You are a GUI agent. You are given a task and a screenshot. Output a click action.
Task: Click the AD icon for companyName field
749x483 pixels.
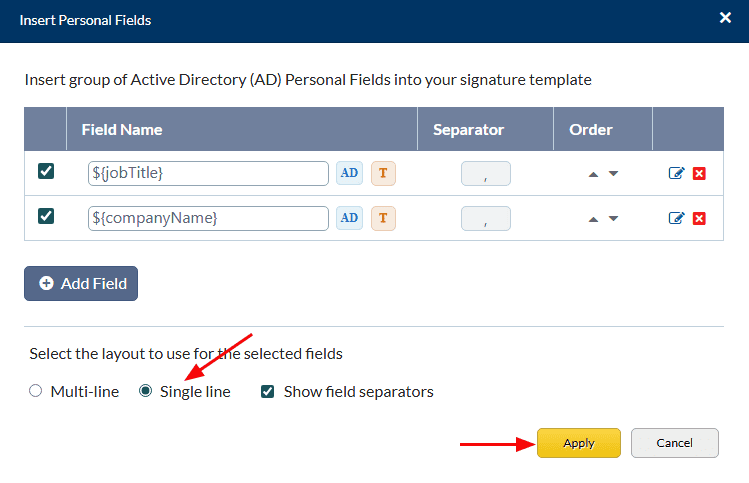pos(349,218)
